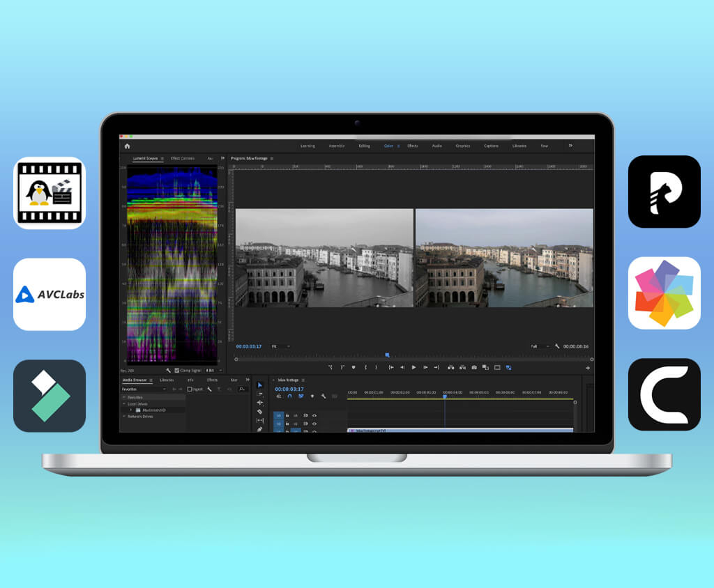Go to the Premiere Home screen icon
This screenshot has height=588, width=714.
coord(127,146)
